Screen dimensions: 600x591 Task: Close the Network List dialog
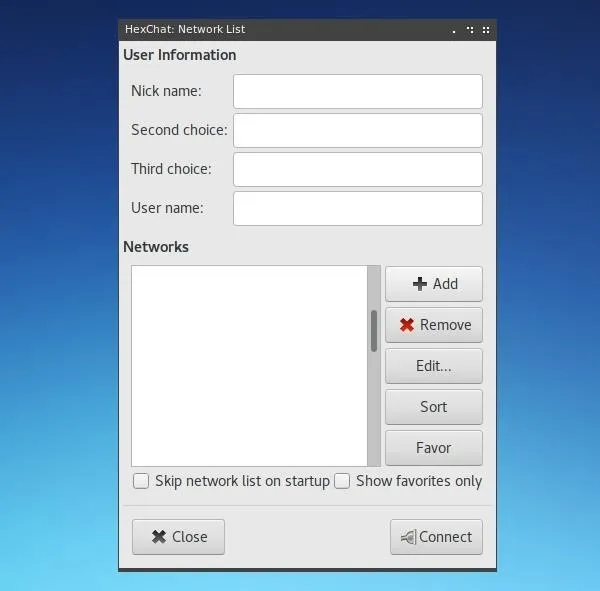[178, 537]
